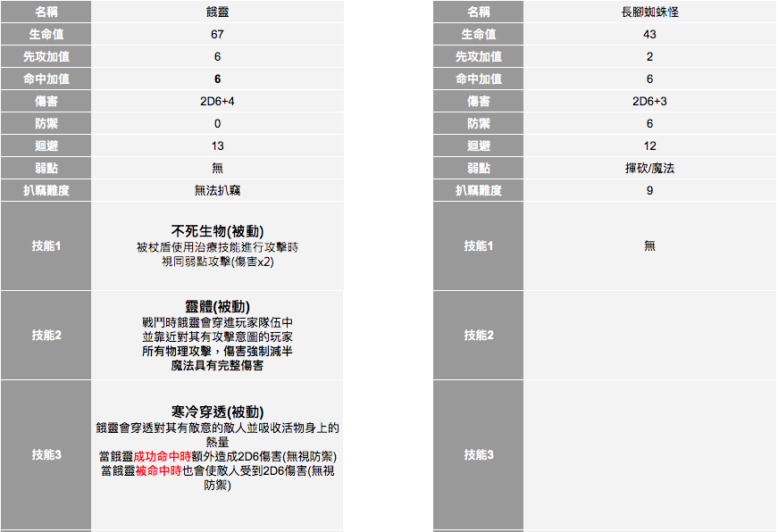
Task: Select the monster name cell 餓靈
Action: [x=217, y=12]
